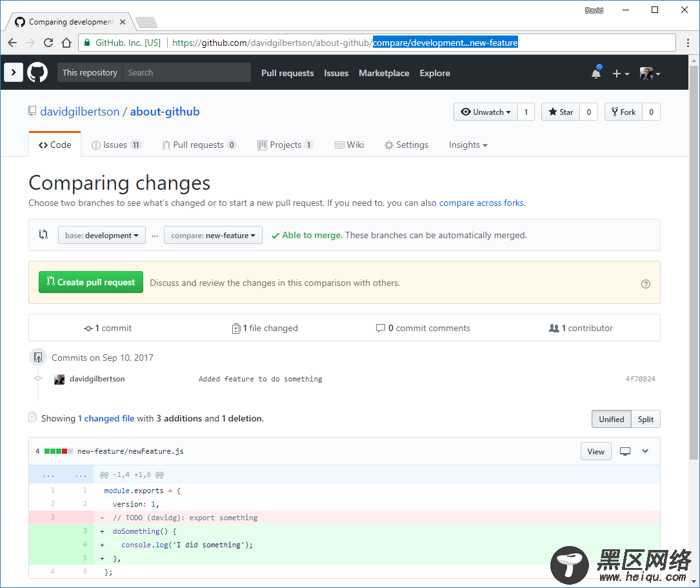Open the user avatar menu
The image size is (700, 588).
pos(650,73)
